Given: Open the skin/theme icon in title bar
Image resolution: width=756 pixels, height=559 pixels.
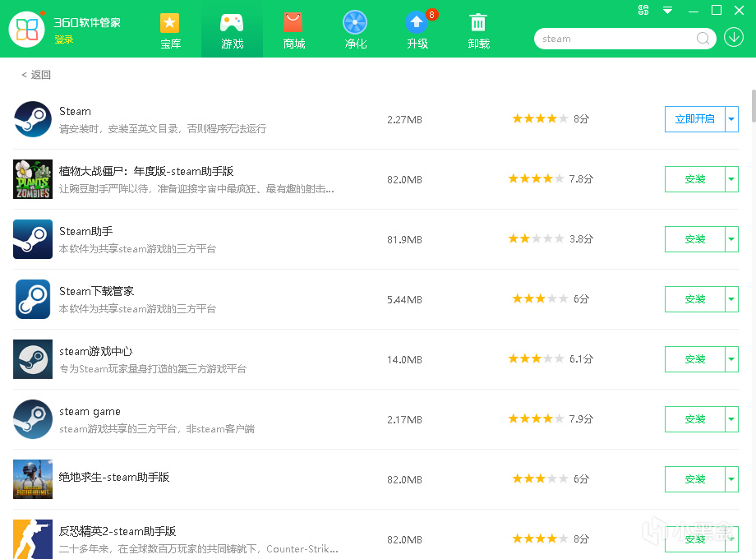Looking at the screenshot, I should pos(643,10).
